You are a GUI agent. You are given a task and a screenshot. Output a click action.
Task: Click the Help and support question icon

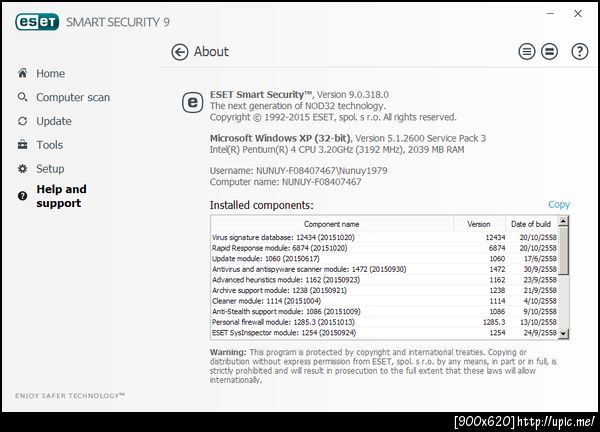(x=23, y=196)
